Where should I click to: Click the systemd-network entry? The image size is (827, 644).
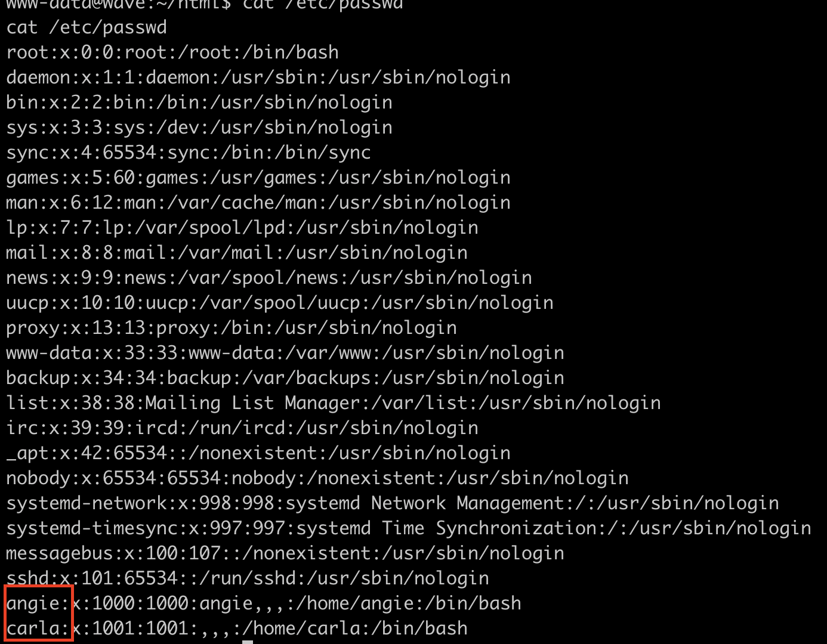point(393,503)
